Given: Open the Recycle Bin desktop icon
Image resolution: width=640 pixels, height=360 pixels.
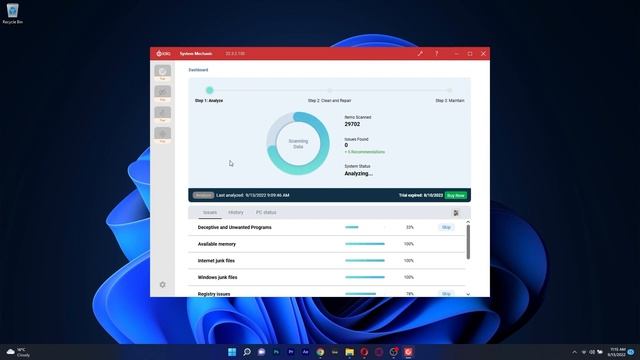Looking at the screenshot, I should click(x=12, y=14).
